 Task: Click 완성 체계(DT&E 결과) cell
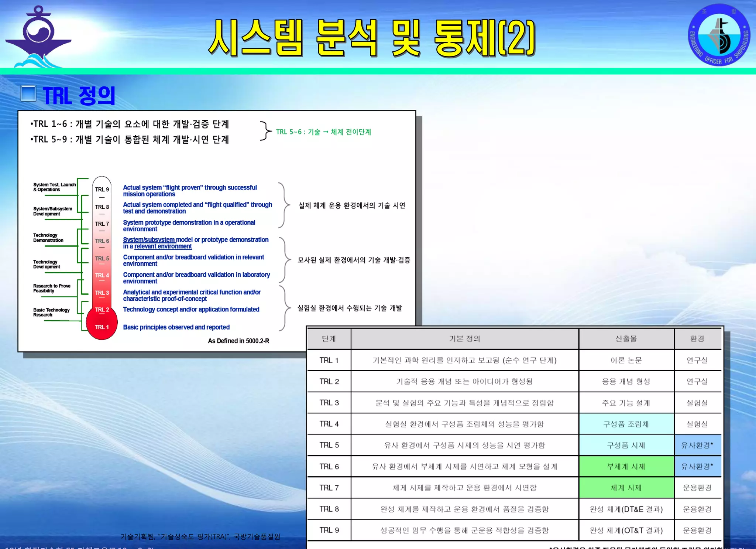(626, 509)
